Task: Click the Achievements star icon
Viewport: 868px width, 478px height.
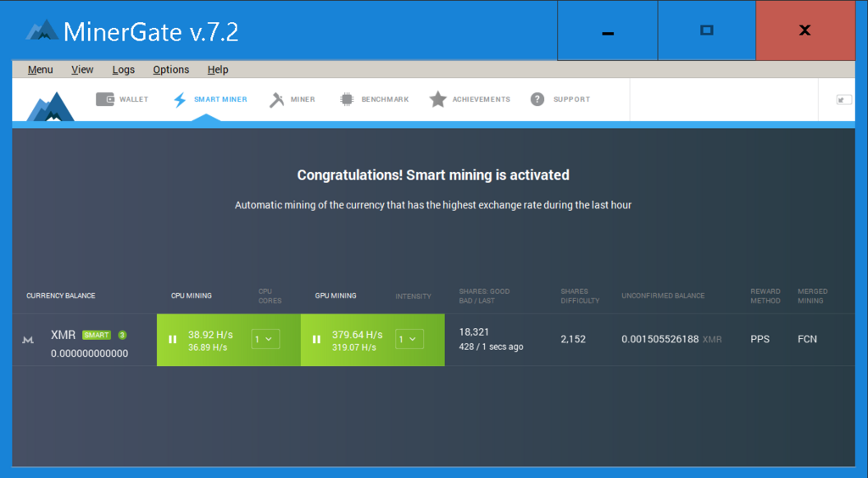Action: (x=438, y=99)
